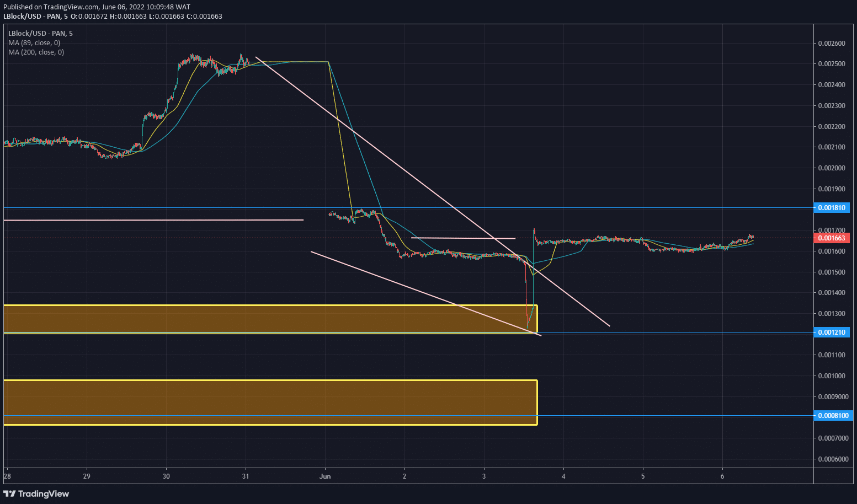Click the 28 date label on time axis
857x504 pixels.
pos(7,476)
